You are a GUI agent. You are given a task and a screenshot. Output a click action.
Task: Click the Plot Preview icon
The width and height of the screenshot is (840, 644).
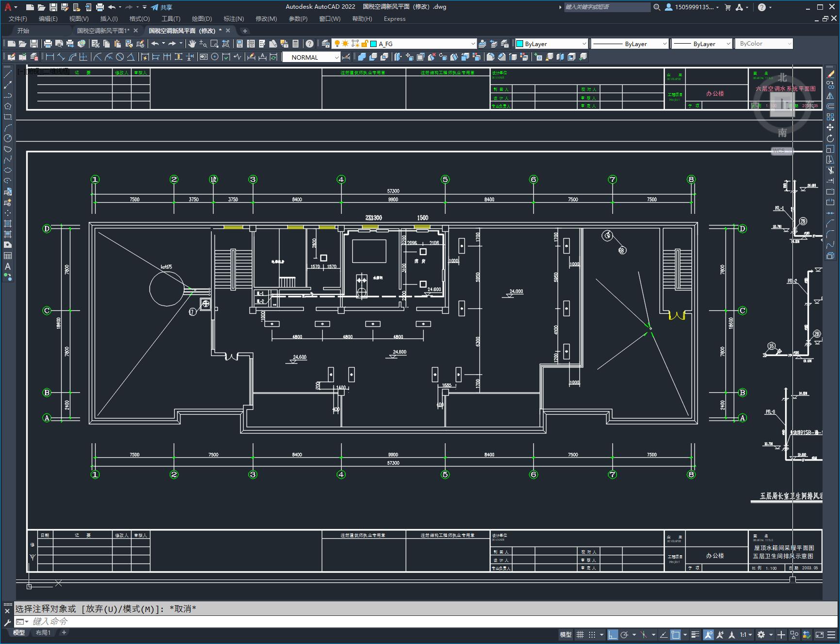point(59,44)
